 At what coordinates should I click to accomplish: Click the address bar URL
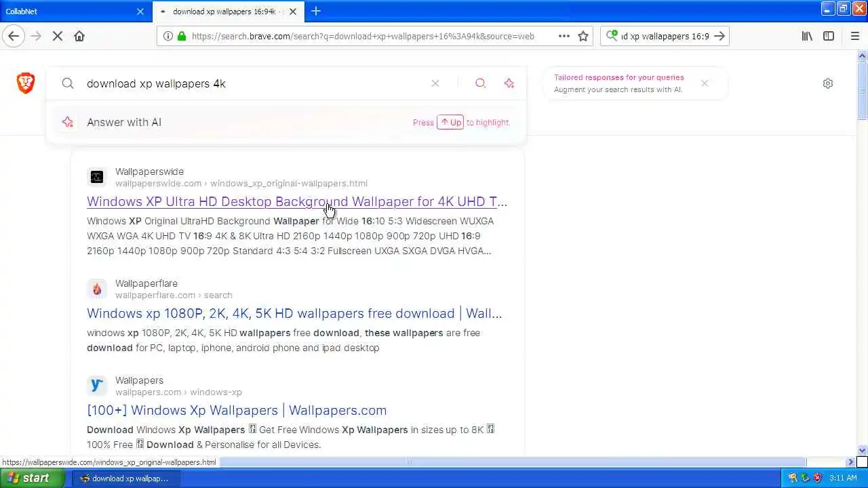(x=363, y=36)
